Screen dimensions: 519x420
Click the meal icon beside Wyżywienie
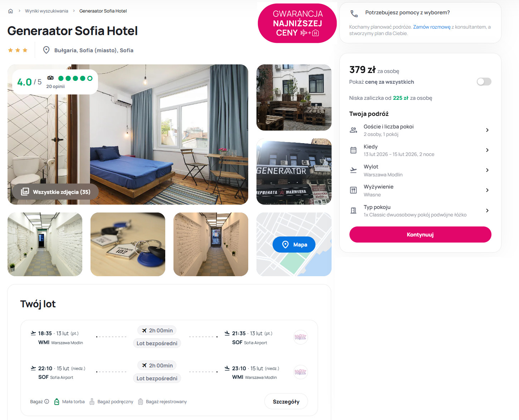(353, 190)
